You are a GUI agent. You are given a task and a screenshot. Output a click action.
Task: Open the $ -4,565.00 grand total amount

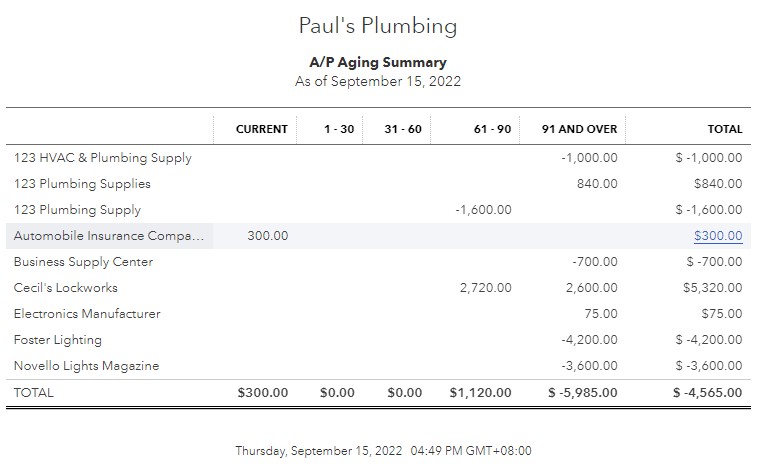point(708,393)
